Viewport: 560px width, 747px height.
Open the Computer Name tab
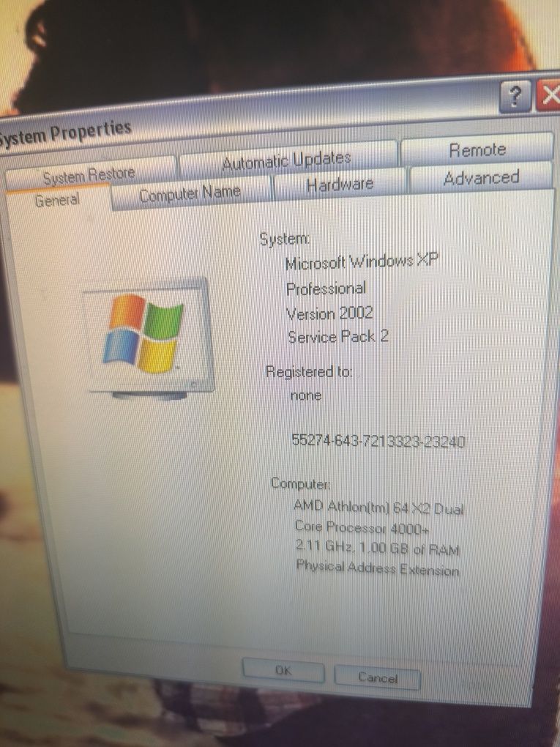coord(190,194)
